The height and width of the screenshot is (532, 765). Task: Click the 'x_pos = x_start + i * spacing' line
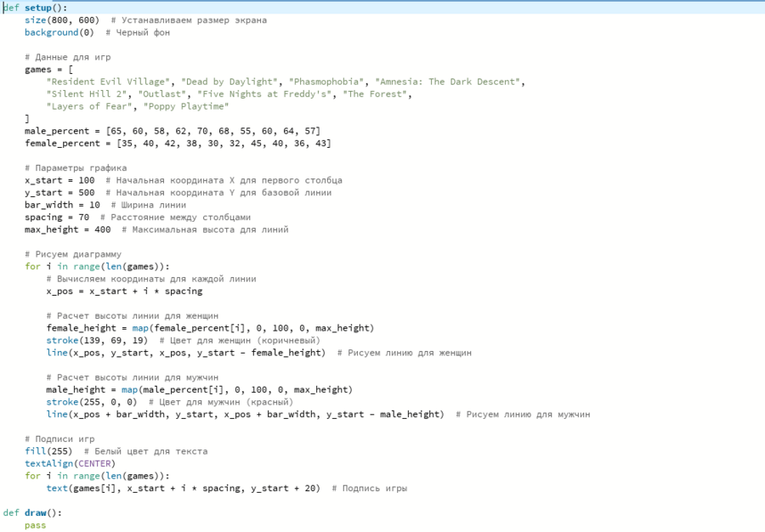(124, 291)
